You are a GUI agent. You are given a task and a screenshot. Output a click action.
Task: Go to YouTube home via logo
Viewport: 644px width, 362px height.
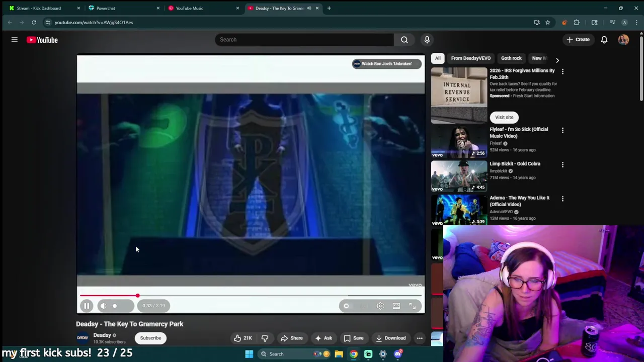click(42, 40)
